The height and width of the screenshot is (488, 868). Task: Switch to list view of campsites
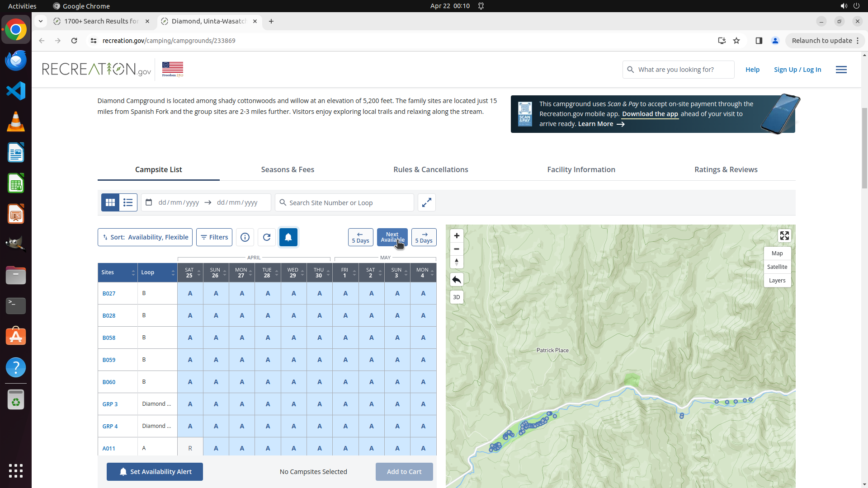128,202
